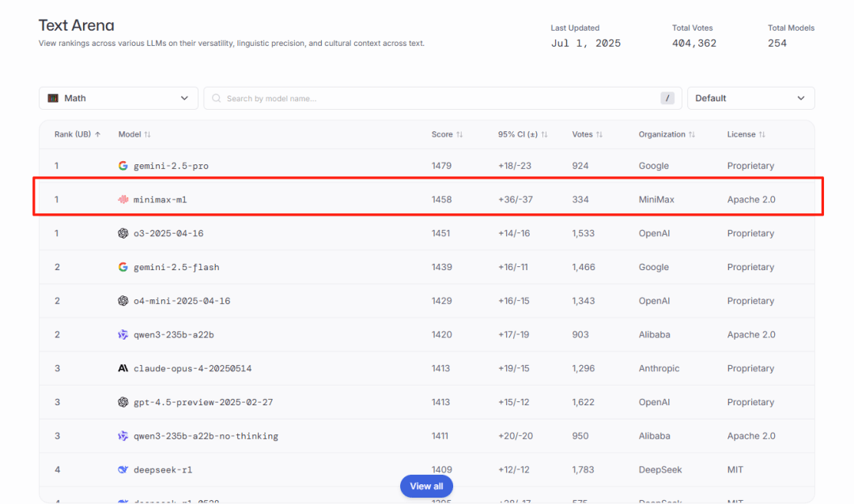Viewport: 854px width, 504px height.
Task: Click the OpenAI logo next to o4-mini-2025-04-16
Action: click(x=123, y=300)
